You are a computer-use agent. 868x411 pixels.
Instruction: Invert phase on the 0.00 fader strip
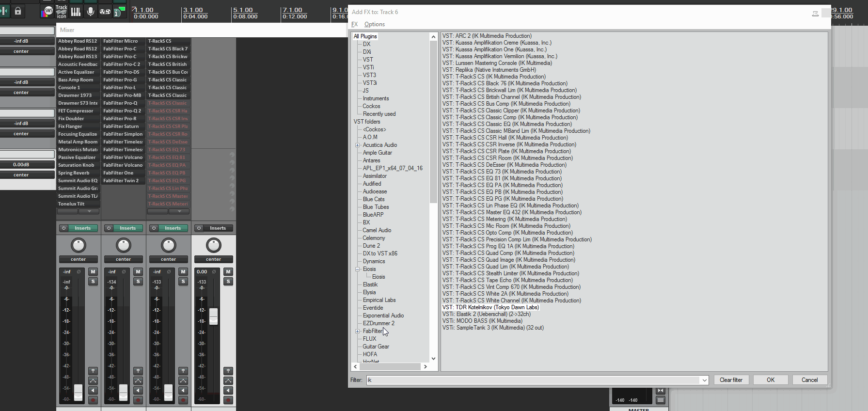coord(214,272)
